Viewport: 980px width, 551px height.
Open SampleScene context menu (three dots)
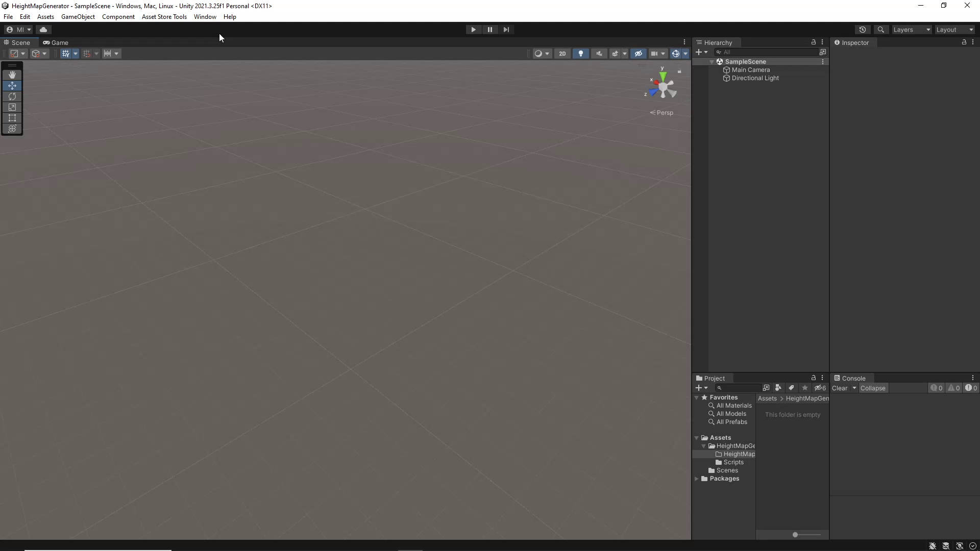click(823, 62)
